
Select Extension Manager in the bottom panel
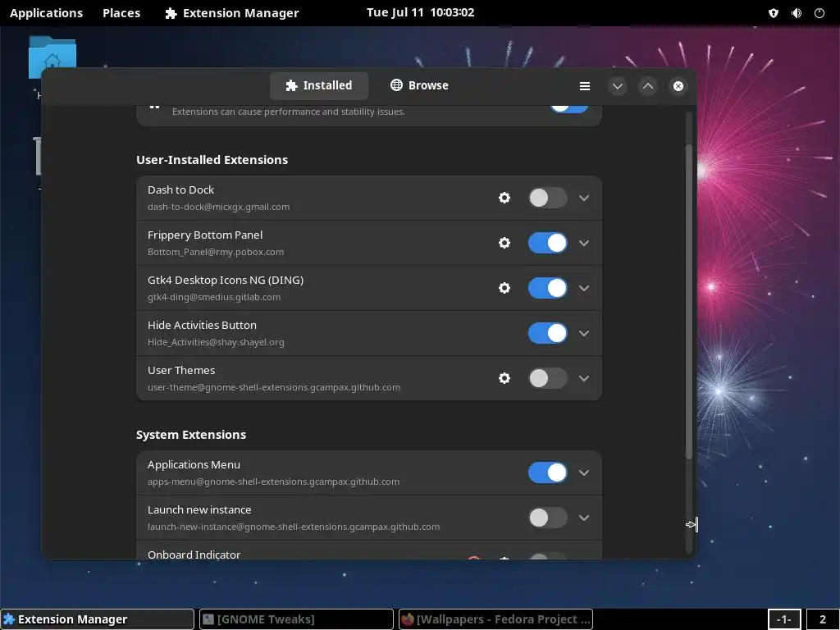(x=97, y=619)
